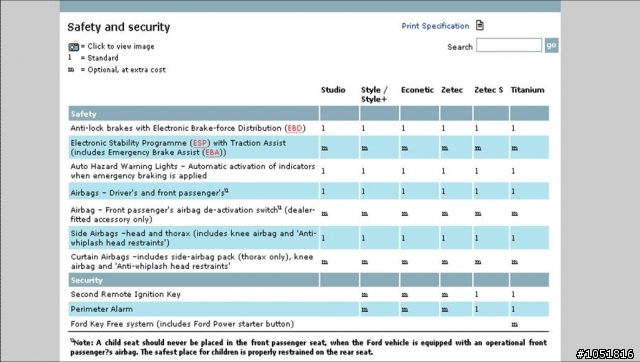Select the Side Airbags head and thorax row
This screenshot has height=362, width=640.
click(x=309, y=238)
